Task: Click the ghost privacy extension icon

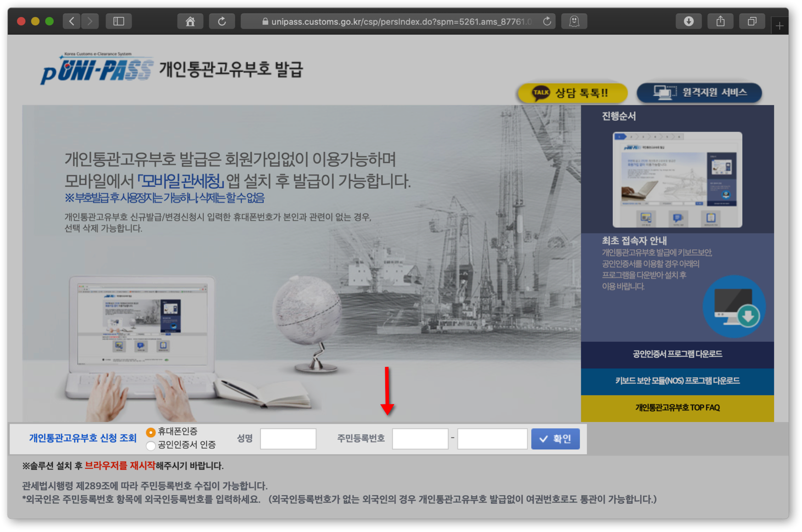Action: click(574, 21)
